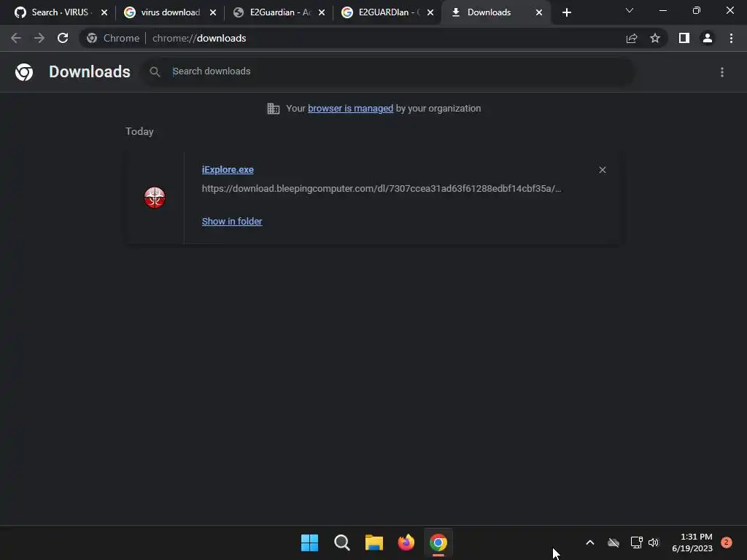Close the Downloads tab
This screenshot has height=560, width=747.
539,12
